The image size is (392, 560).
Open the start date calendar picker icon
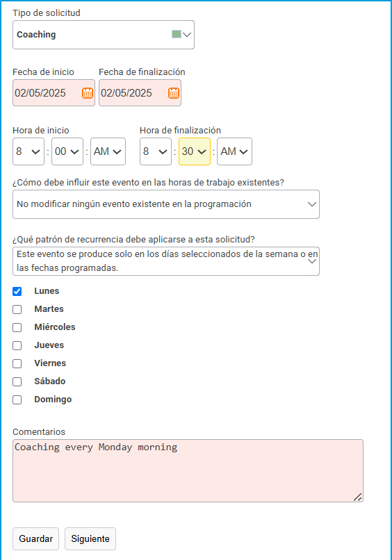tap(88, 93)
